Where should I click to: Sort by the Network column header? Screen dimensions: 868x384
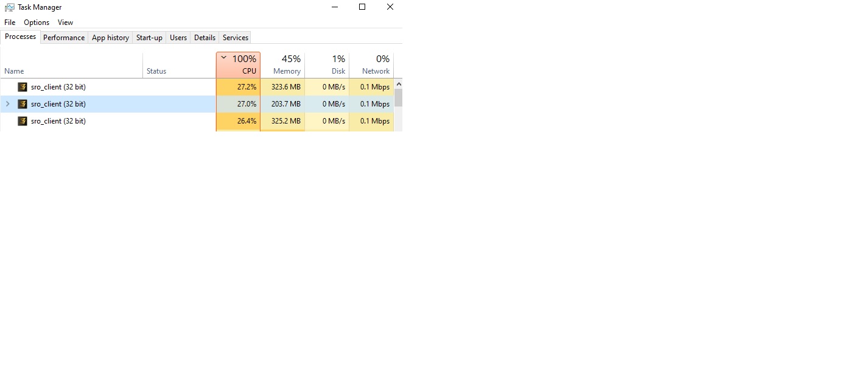[x=371, y=65]
